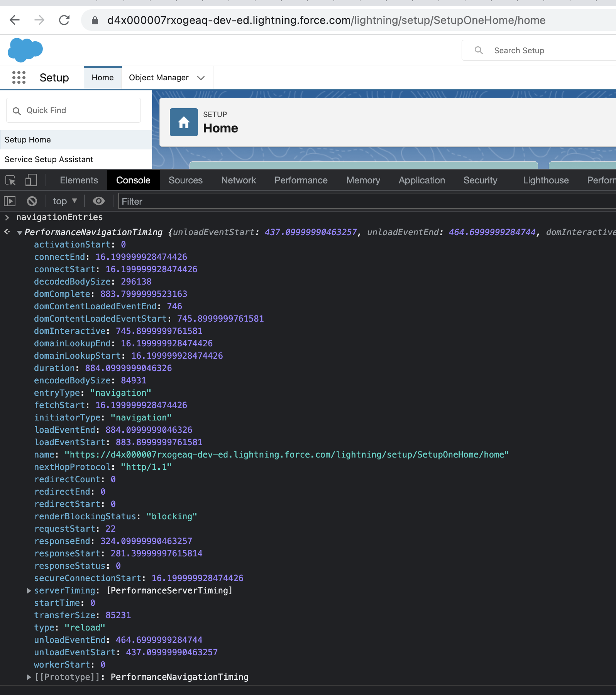Switch to the Performance tab
Screen dimensions: 616x695
(x=301, y=180)
